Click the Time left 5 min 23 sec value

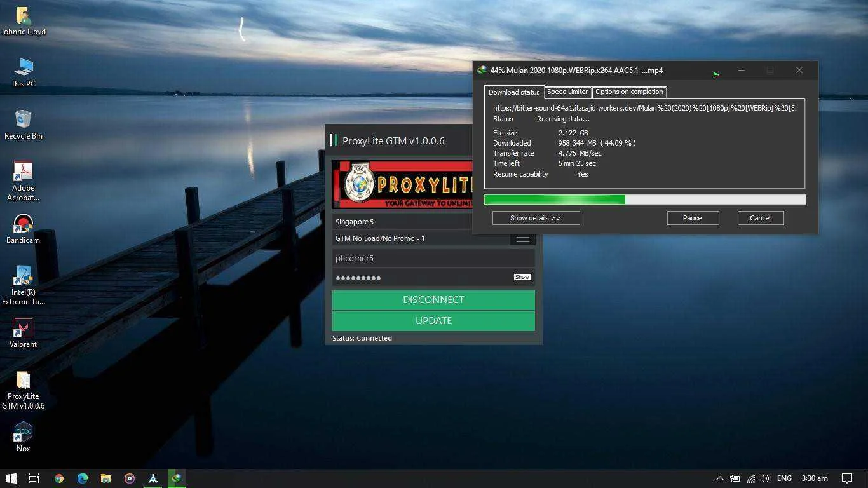pos(577,163)
